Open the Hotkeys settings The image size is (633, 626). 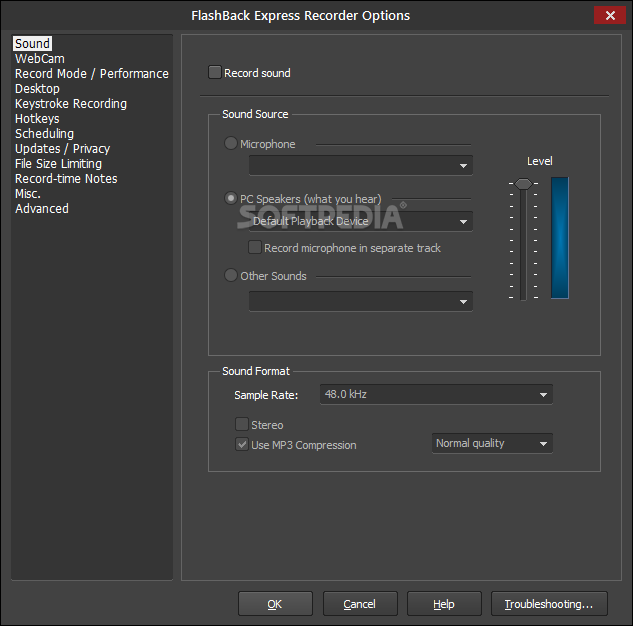coord(37,119)
